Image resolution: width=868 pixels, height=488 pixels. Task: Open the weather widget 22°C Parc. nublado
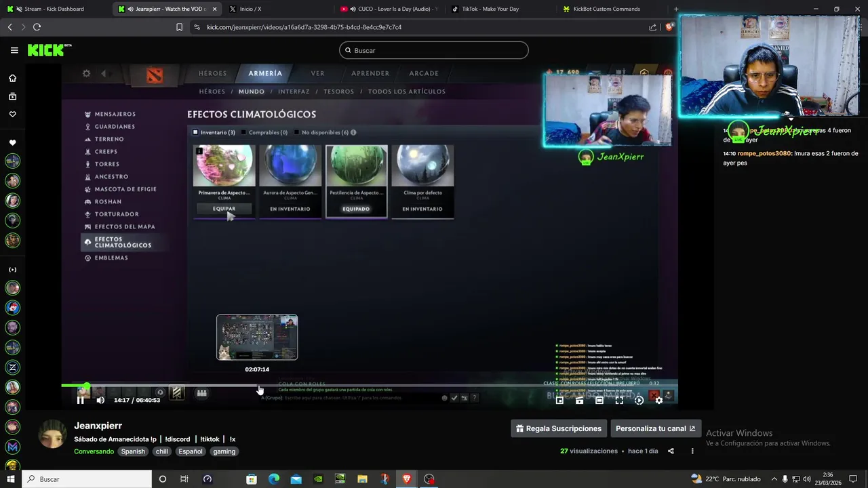[725, 479]
